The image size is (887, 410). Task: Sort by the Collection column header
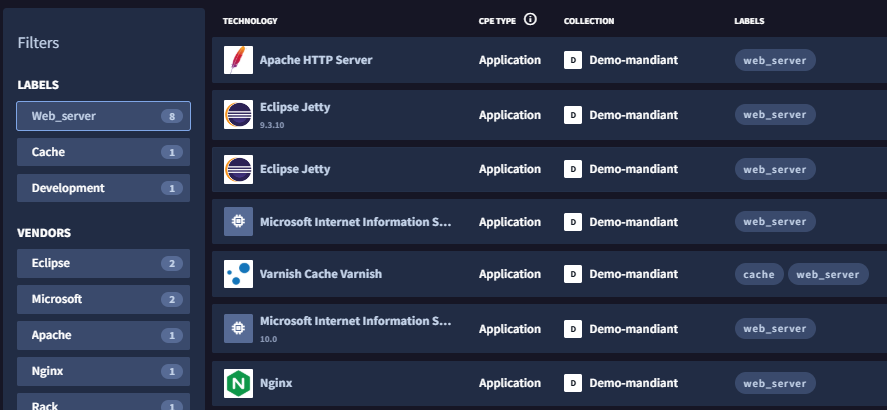click(588, 20)
